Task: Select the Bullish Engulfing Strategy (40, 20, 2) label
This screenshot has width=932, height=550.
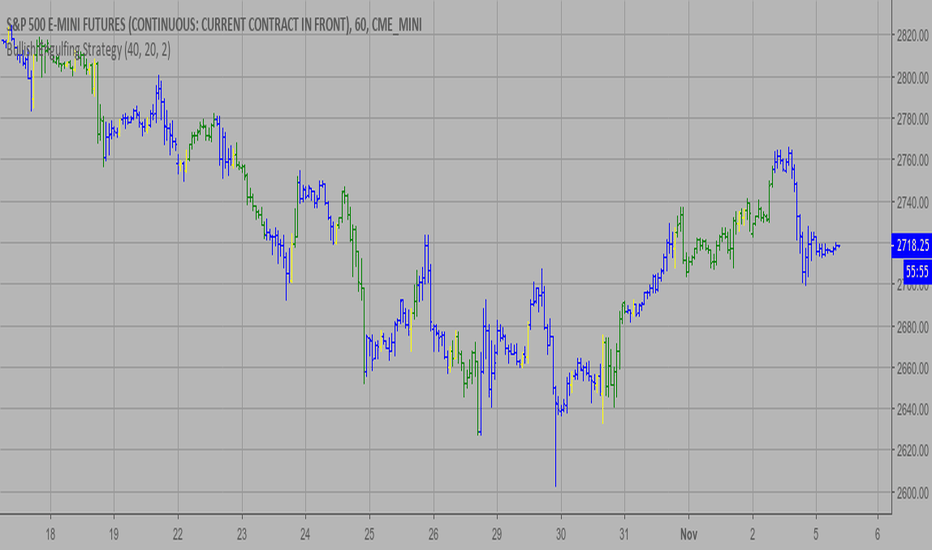Action: 88,50
